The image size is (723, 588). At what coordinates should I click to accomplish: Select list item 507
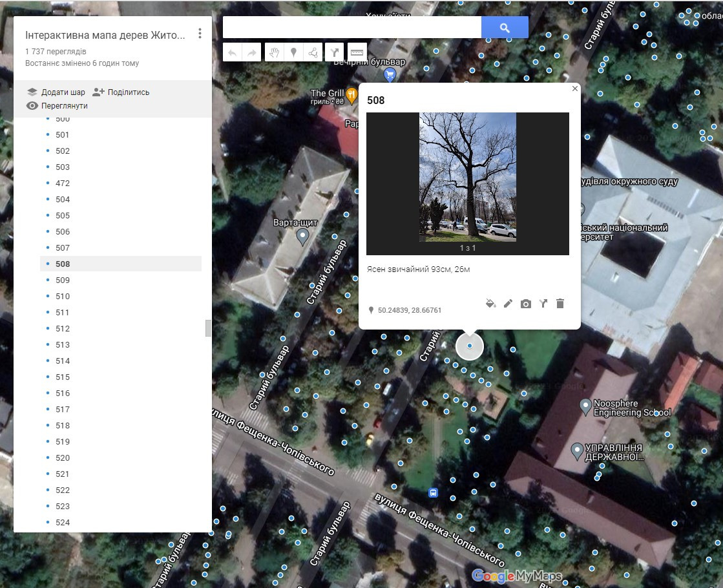121,247
